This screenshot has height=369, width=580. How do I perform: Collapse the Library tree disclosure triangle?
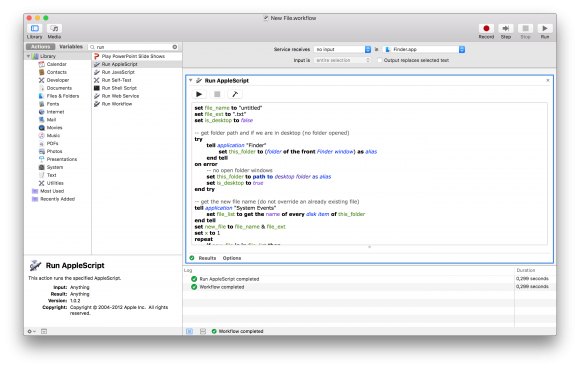click(28, 56)
